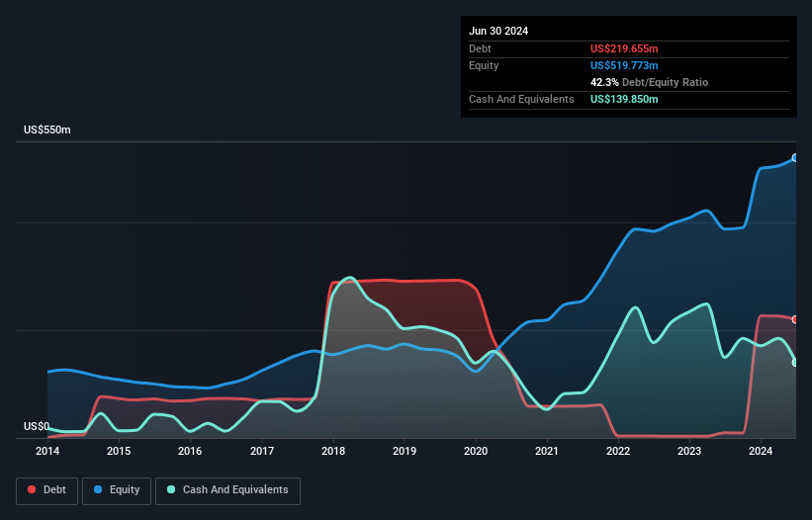Click the US$0 y-axis label
812x520 pixels.
[x=37, y=426]
